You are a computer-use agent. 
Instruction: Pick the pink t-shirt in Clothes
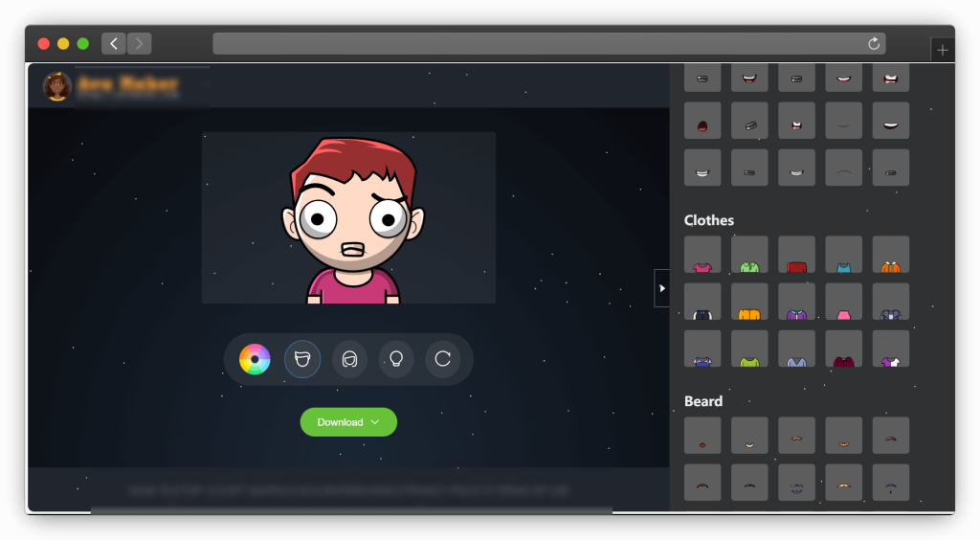coord(702,255)
